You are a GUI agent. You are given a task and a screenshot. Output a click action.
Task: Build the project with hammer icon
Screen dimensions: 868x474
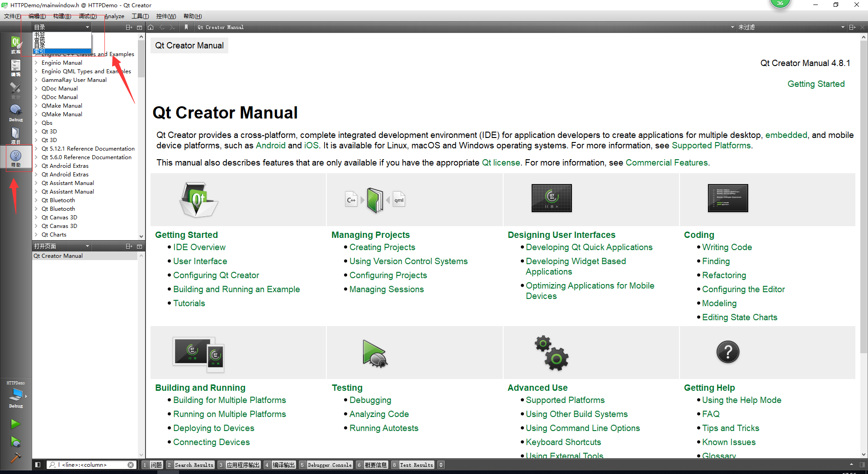(15, 458)
